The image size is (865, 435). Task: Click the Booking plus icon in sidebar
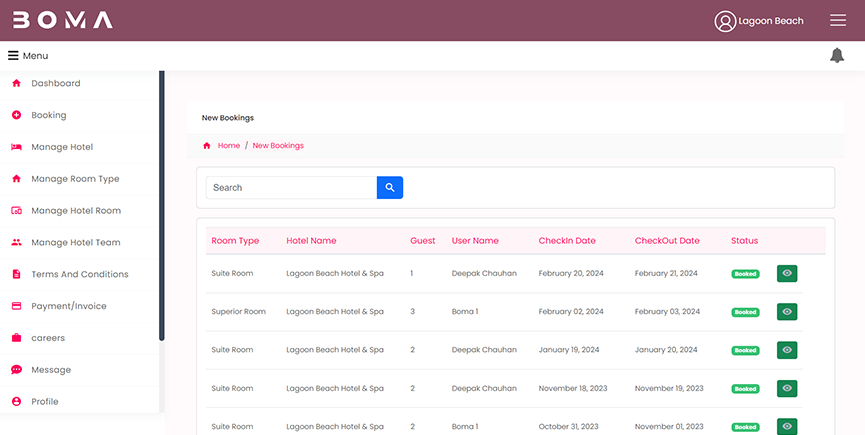16,115
